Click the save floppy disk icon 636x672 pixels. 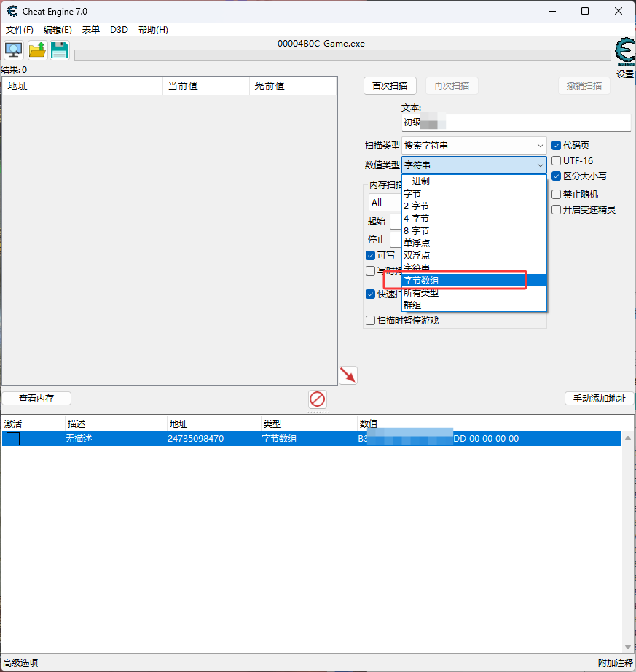point(60,50)
